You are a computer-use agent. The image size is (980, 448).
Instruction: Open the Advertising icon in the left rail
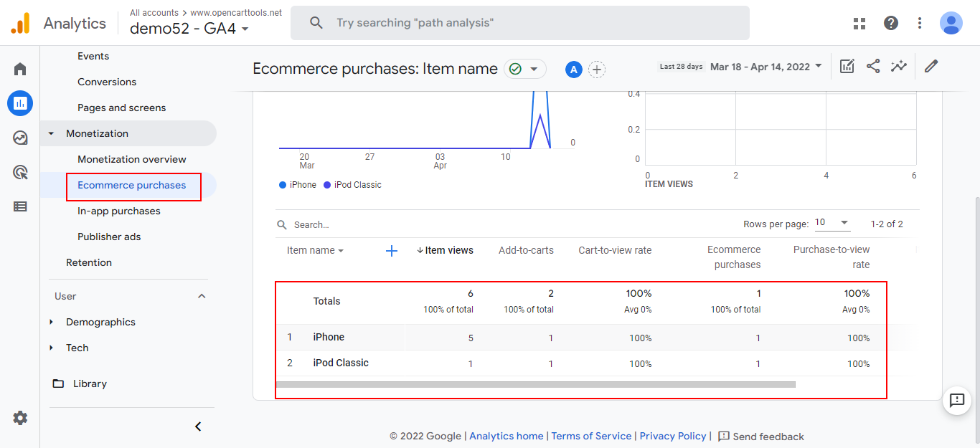point(20,172)
